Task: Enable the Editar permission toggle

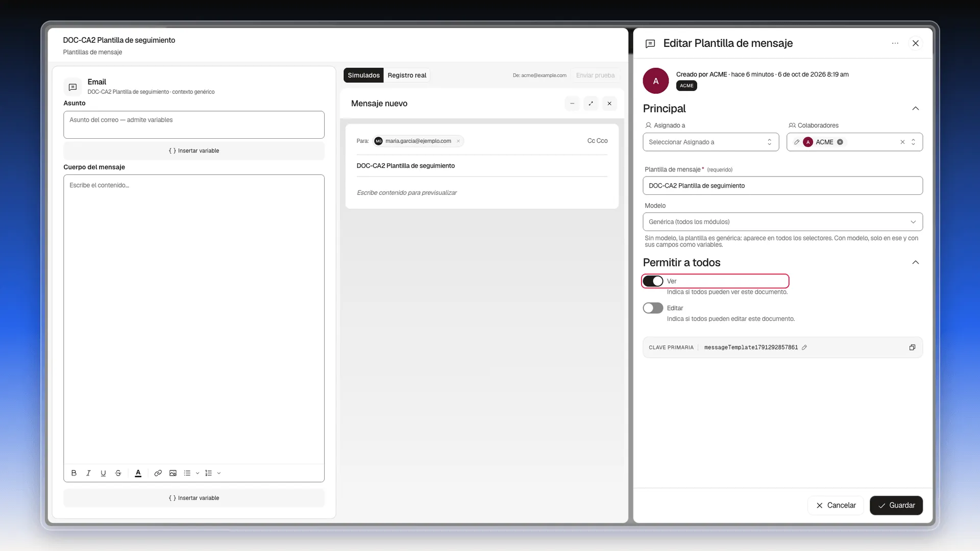Action: click(653, 308)
